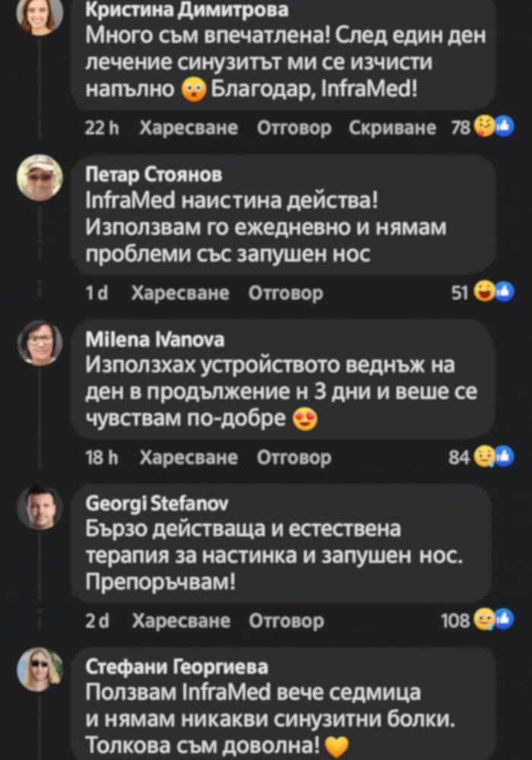
Task: Open Стефани Георгиева's profile picture
Action: tap(40, 670)
